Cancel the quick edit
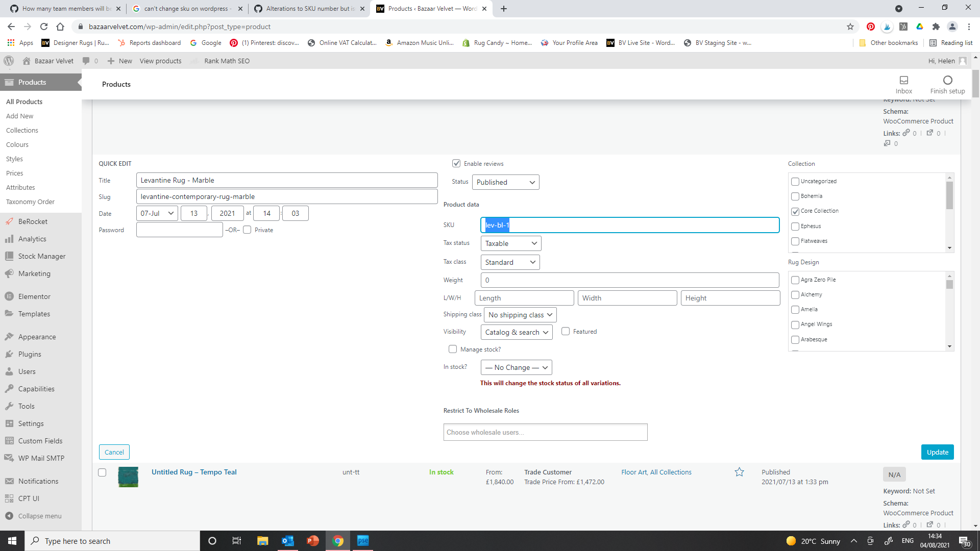Image resolution: width=980 pixels, height=551 pixels. pos(114,452)
